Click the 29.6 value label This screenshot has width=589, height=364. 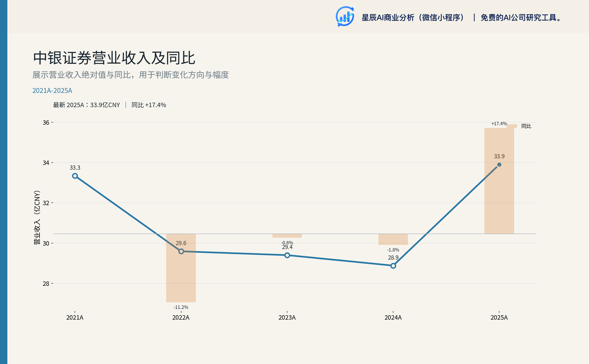click(181, 243)
